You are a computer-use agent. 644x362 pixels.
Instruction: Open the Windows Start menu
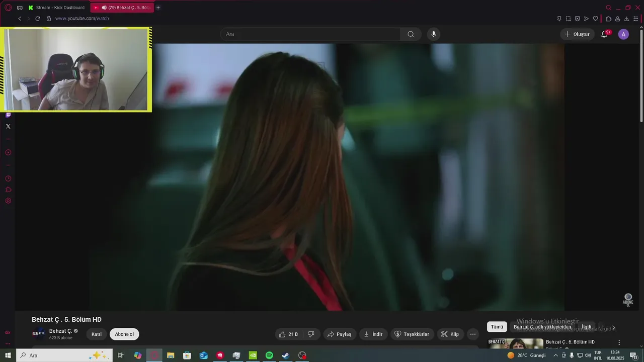click(x=8, y=355)
